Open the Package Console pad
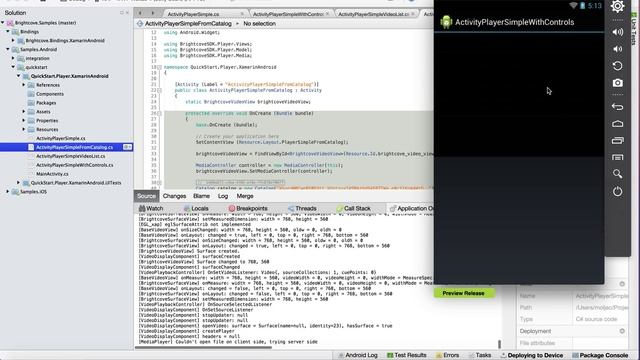640x360 pixels. tap(600, 356)
